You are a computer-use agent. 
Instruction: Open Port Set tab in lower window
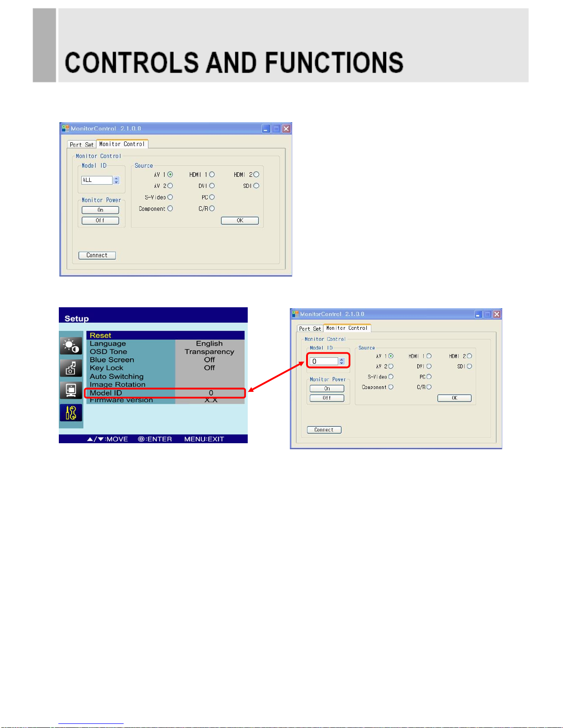pyautogui.click(x=310, y=328)
